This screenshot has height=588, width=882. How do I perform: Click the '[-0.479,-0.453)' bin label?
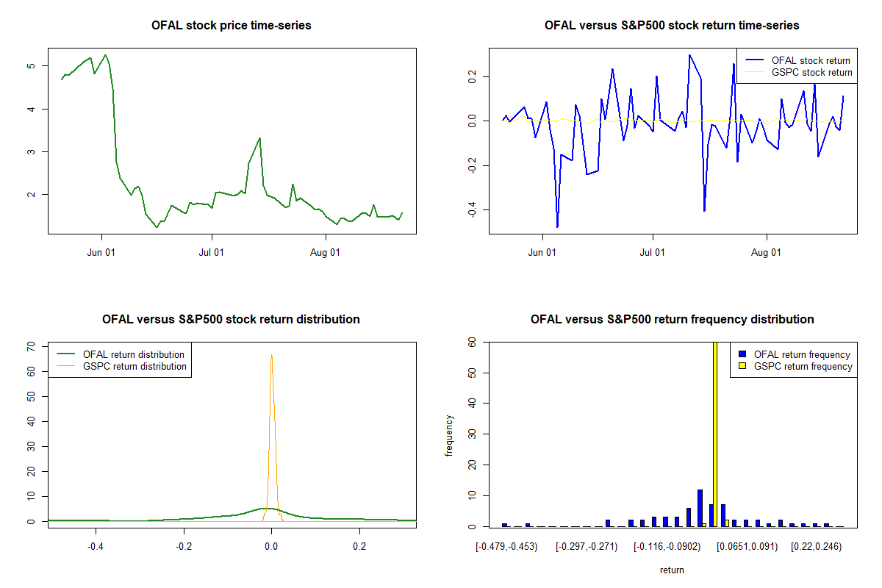point(506,547)
